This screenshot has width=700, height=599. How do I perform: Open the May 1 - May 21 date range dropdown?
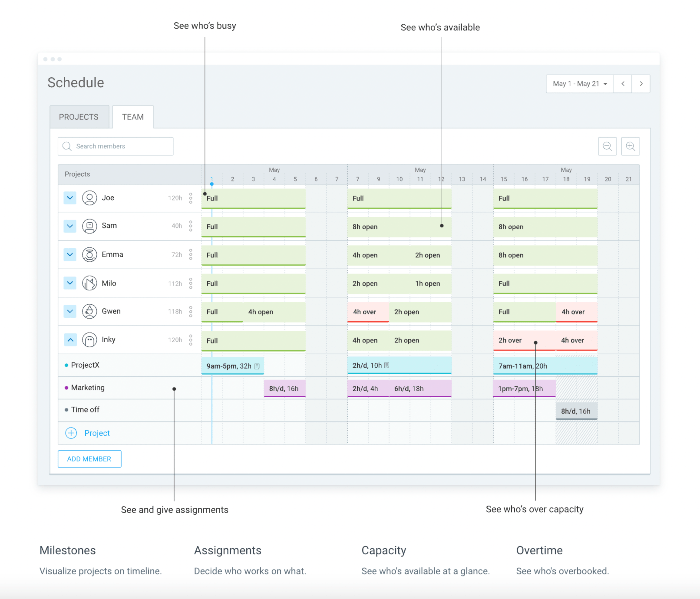coord(580,83)
